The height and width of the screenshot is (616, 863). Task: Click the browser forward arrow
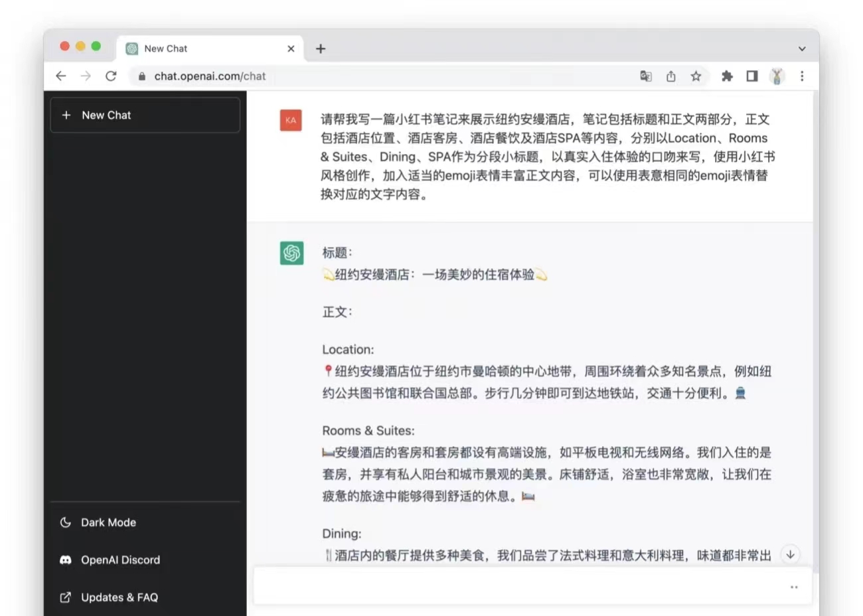pos(86,76)
